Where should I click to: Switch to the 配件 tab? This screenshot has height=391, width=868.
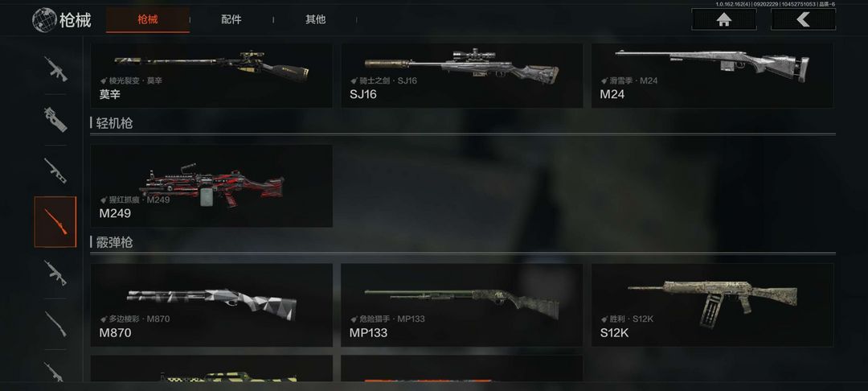(x=231, y=19)
